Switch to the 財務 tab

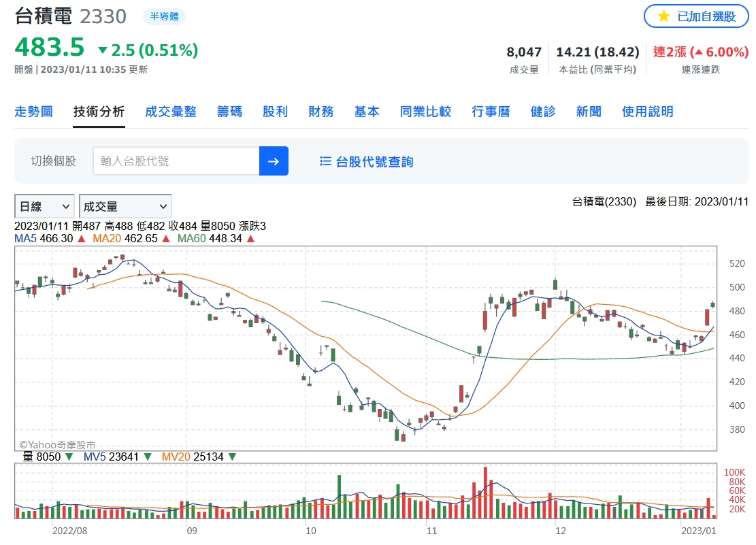[x=321, y=112]
